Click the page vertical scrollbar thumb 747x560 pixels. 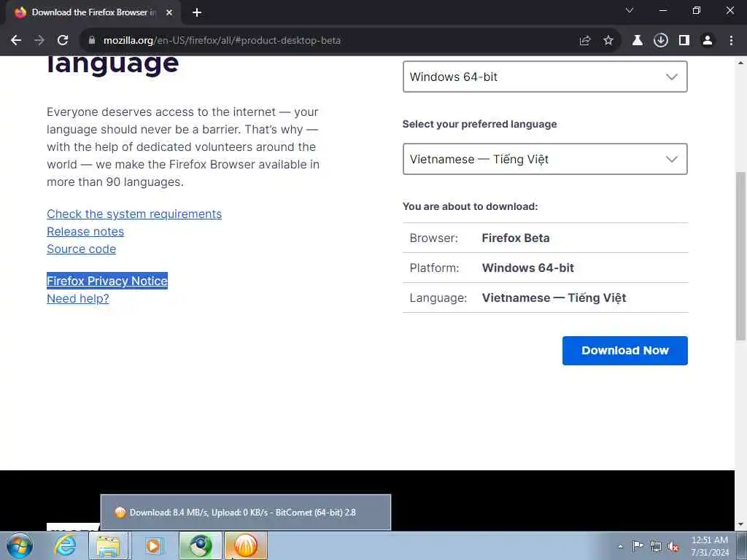click(741, 256)
